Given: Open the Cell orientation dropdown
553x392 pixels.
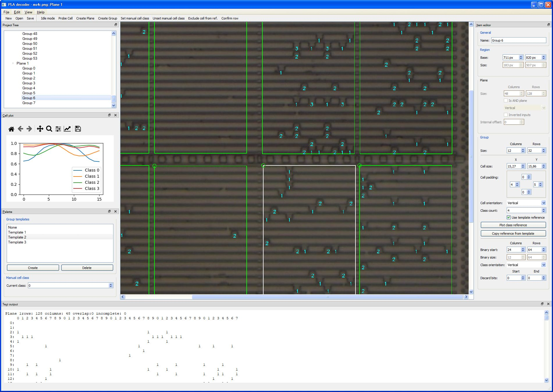Looking at the screenshot, I should coord(544,203).
